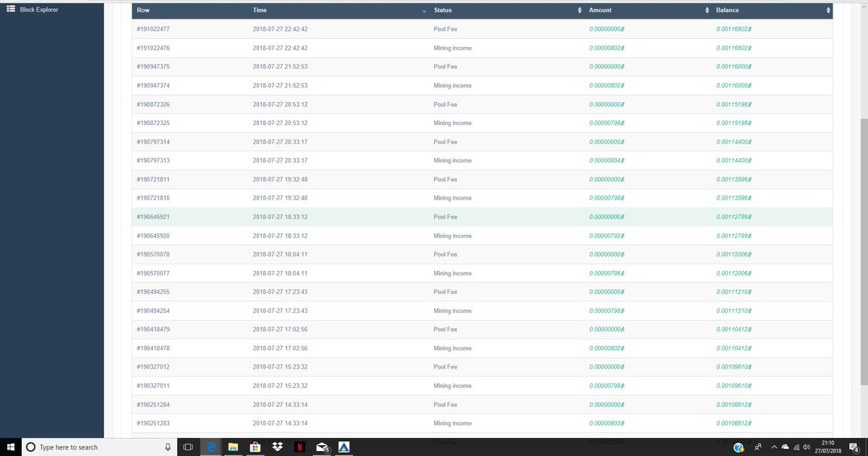Click time 2018-07-27 17:02:56 in row #190418478
This screenshot has width=868, height=456.
[x=280, y=348]
